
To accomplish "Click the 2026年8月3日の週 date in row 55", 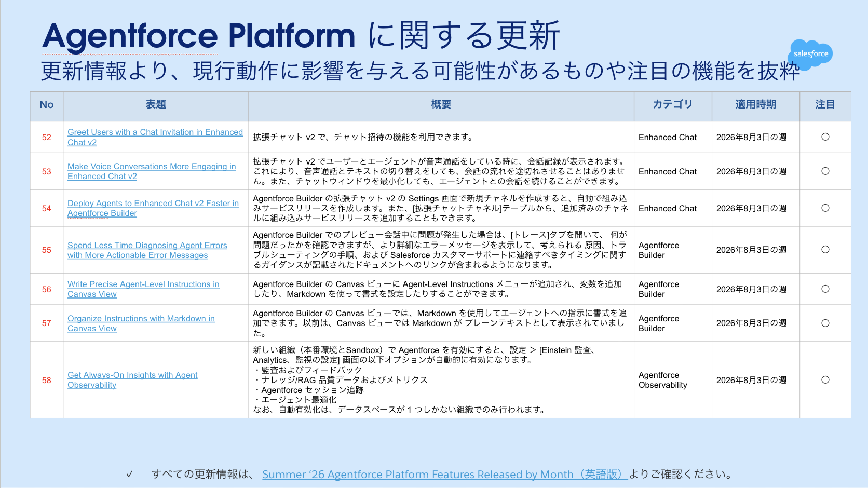I will (x=751, y=250).
